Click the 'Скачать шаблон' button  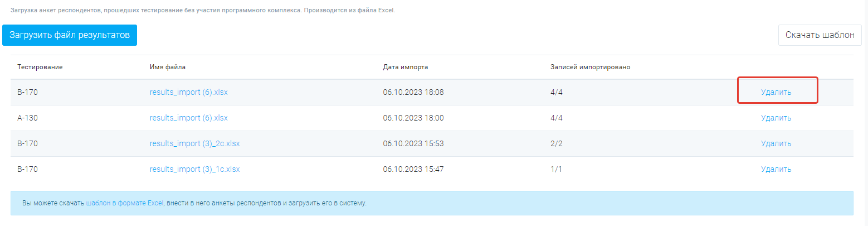coord(820,35)
